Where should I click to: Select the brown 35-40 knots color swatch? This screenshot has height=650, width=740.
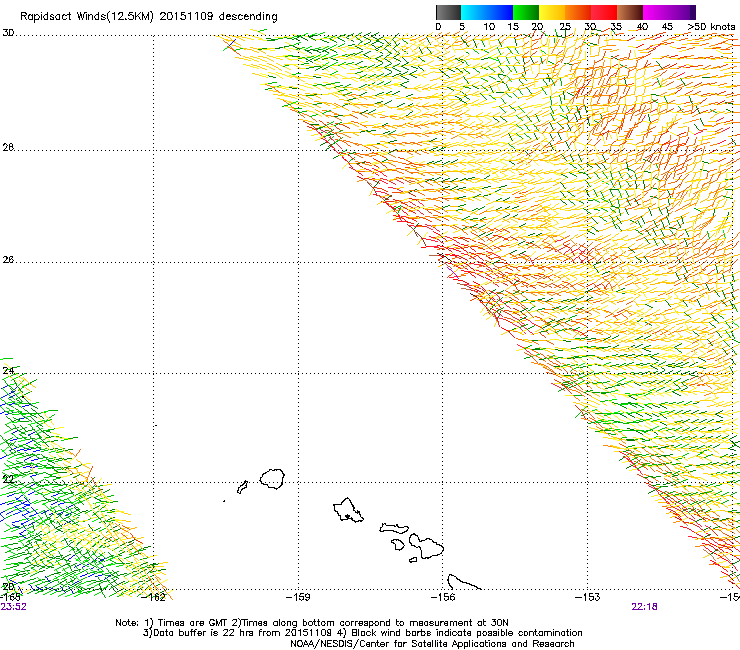(x=630, y=12)
